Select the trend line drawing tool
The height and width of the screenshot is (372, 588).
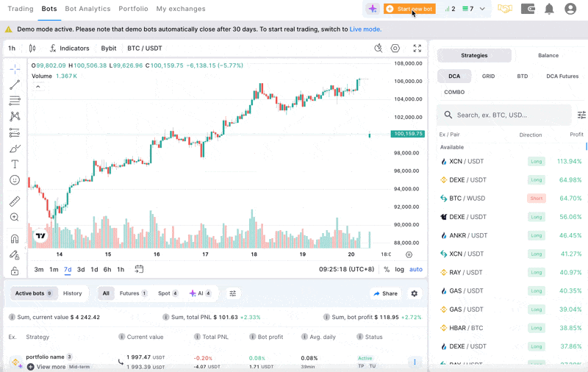(15, 85)
